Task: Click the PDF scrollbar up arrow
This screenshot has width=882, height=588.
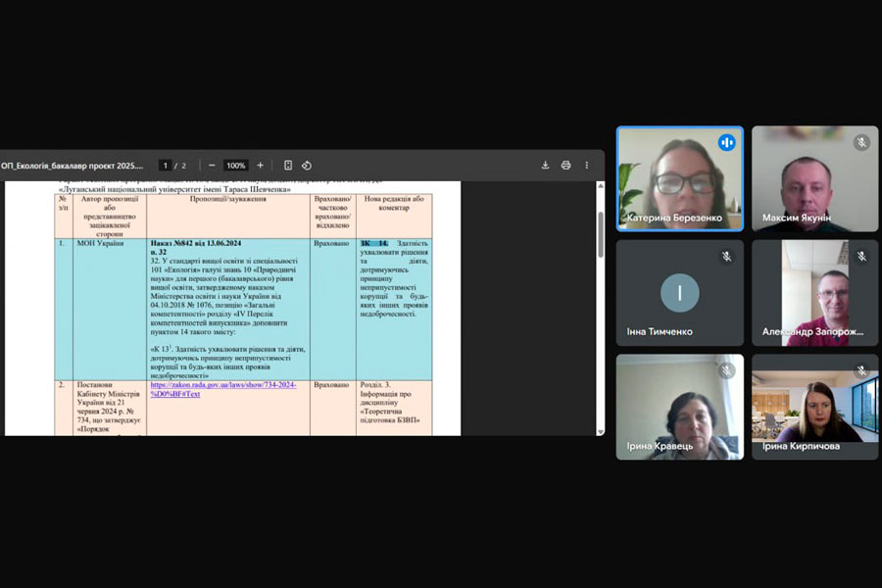Action: pos(600,186)
